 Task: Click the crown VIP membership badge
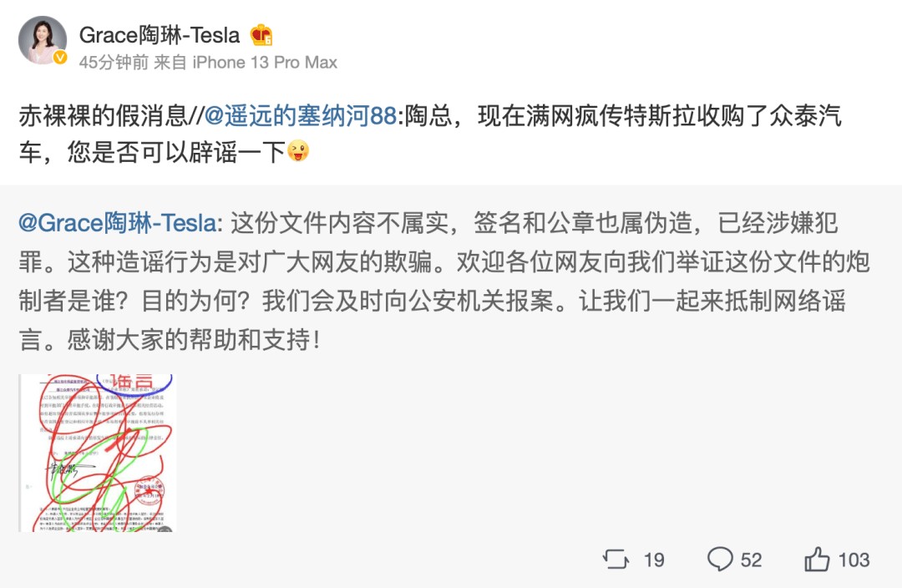[x=261, y=35]
